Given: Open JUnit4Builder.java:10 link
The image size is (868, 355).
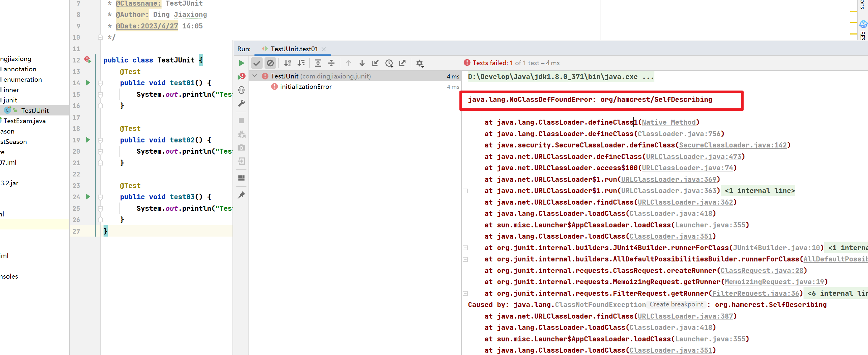Looking at the screenshot, I should click(x=776, y=248).
